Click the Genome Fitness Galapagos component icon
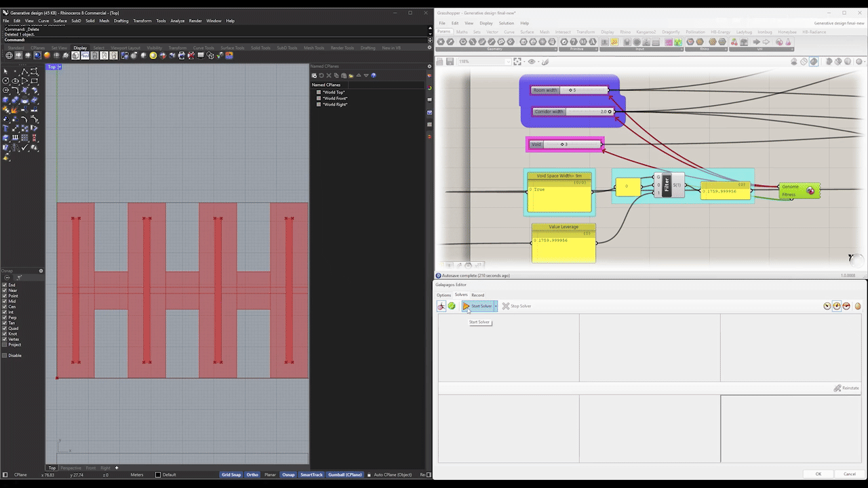The height and width of the screenshot is (488, 868). pyautogui.click(x=810, y=190)
